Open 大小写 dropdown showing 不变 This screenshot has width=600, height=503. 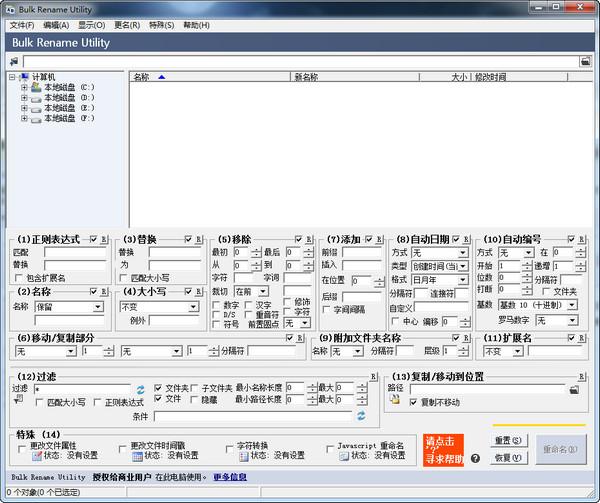point(159,307)
